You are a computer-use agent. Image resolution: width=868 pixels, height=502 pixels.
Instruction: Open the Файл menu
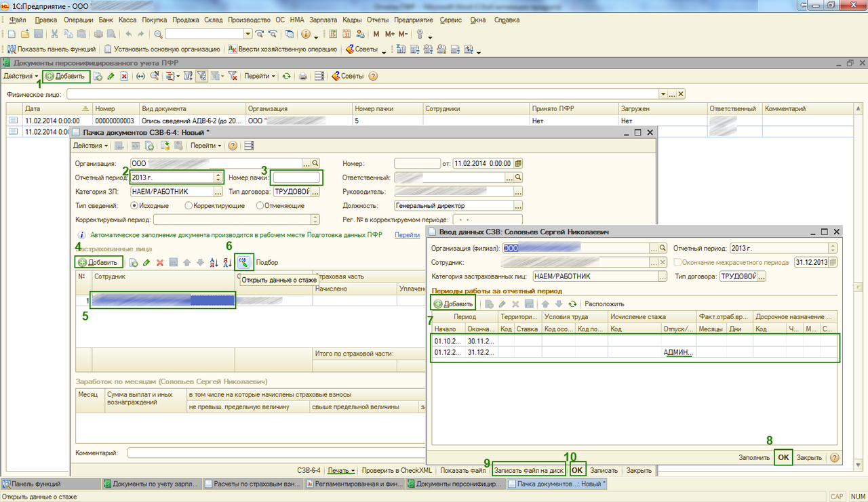tap(18, 20)
